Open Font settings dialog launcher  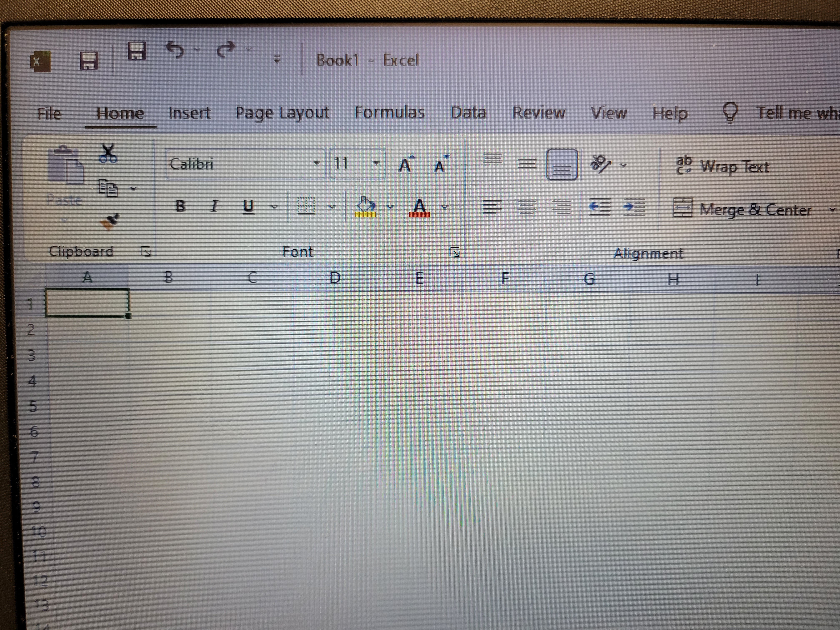point(455,252)
